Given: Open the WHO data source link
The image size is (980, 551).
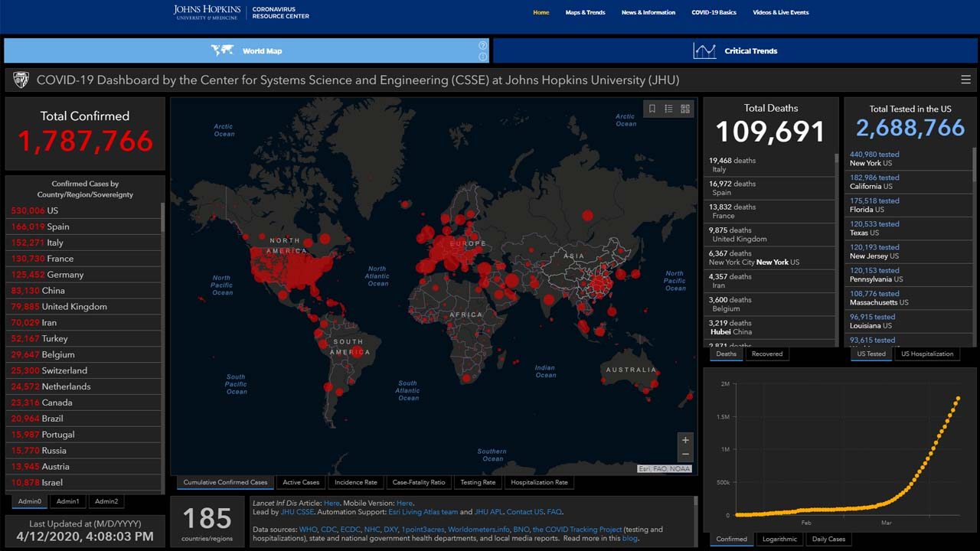Looking at the screenshot, I should 308,530.
